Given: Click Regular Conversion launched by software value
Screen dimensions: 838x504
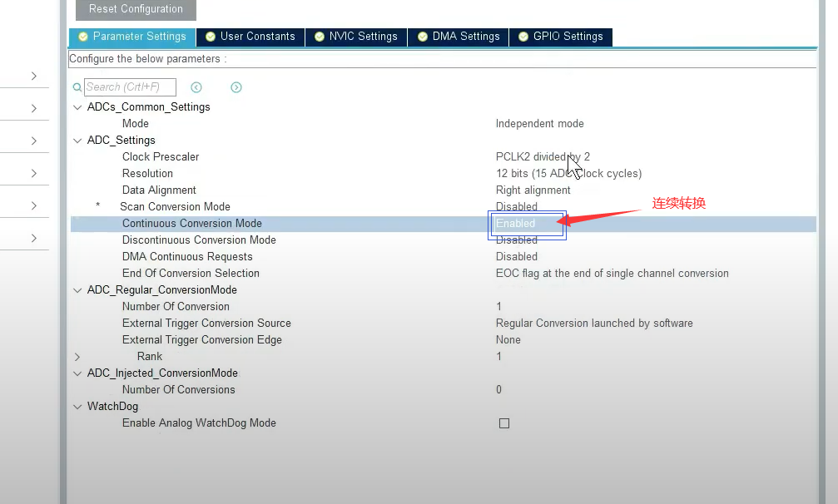Looking at the screenshot, I should pyautogui.click(x=594, y=324).
